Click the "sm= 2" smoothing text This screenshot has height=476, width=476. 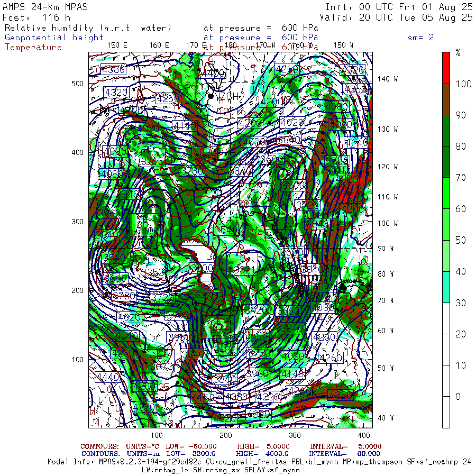click(420, 38)
